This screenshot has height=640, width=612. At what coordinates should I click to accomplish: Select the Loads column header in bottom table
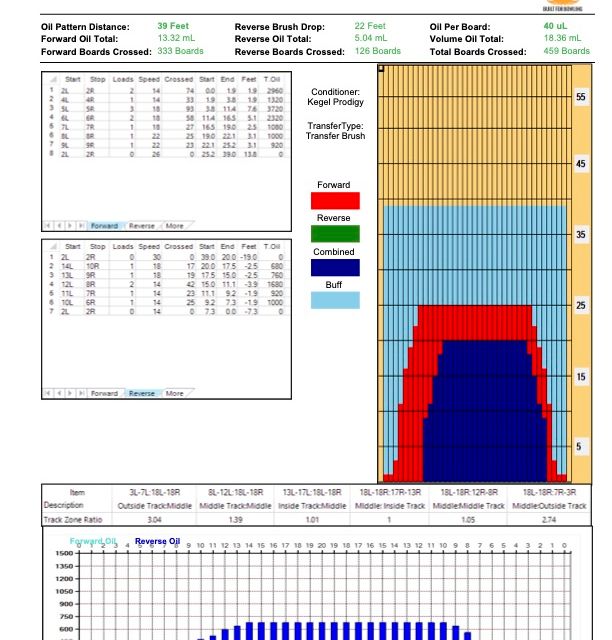(123, 247)
